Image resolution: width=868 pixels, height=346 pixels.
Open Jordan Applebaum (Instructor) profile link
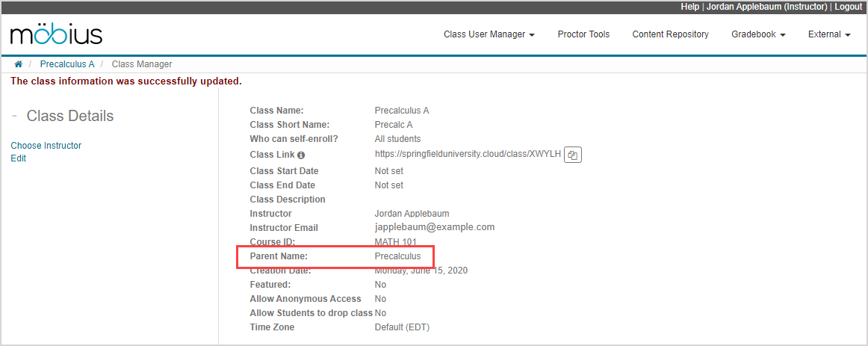point(766,7)
